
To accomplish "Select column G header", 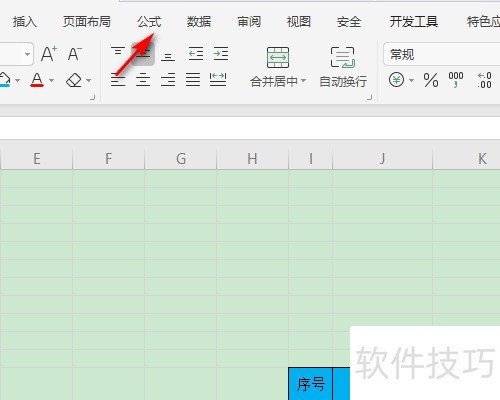I will [181, 159].
